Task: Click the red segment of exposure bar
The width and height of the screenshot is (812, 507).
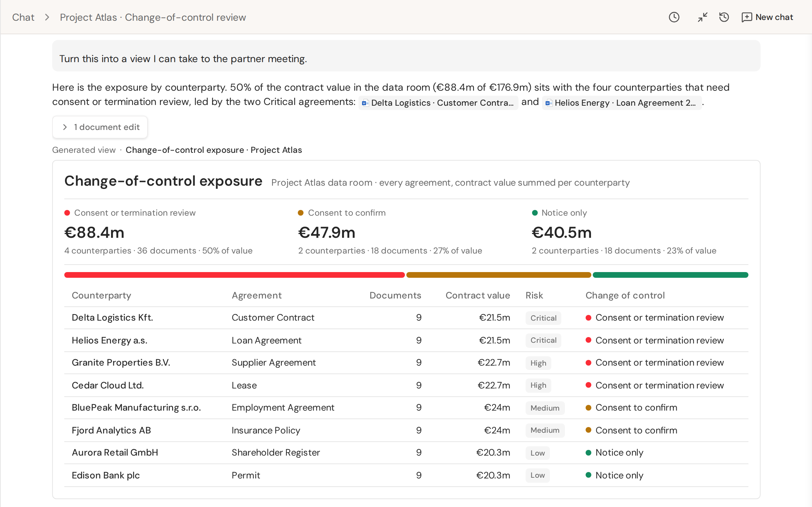Action: click(x=234, y=275)
